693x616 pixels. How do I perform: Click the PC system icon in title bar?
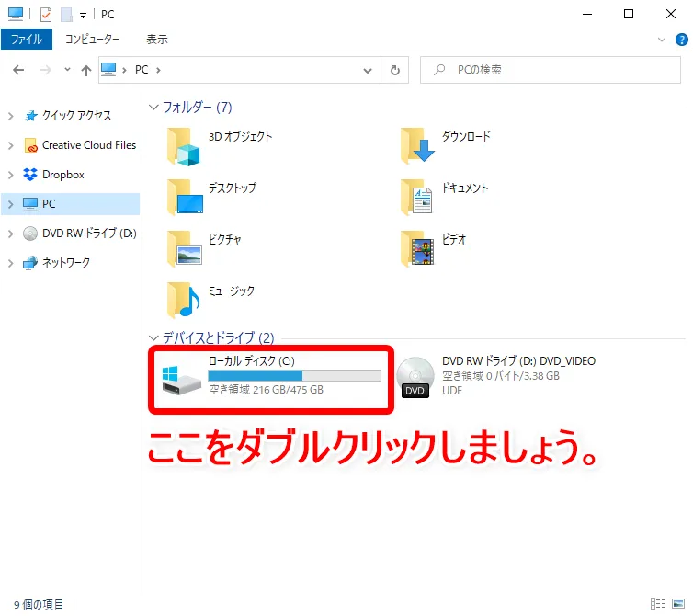[x=16, y=14]
